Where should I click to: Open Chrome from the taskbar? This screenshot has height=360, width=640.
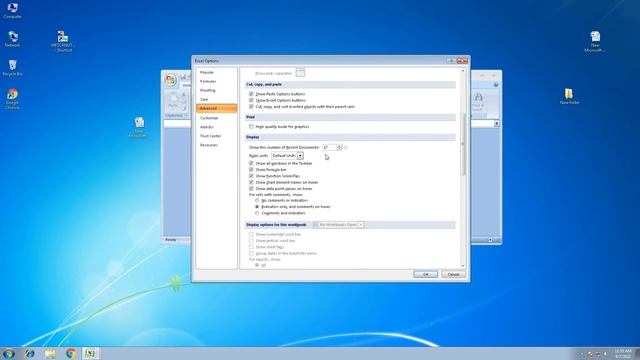71,353
